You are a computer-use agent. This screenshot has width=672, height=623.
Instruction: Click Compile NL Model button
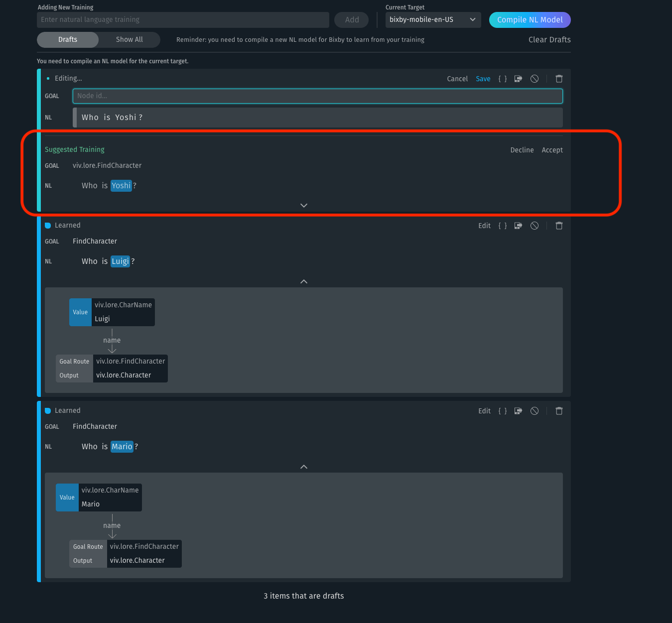coord(530,20)
